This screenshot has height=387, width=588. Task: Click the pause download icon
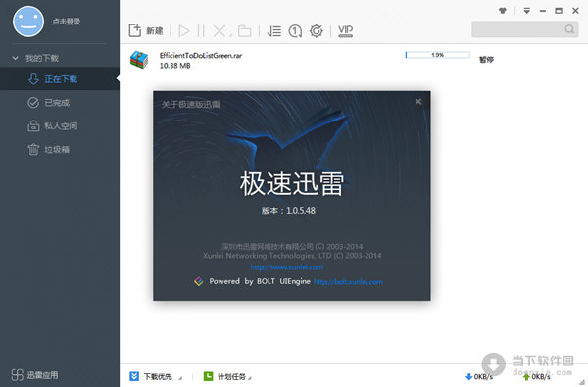[201, 30]
